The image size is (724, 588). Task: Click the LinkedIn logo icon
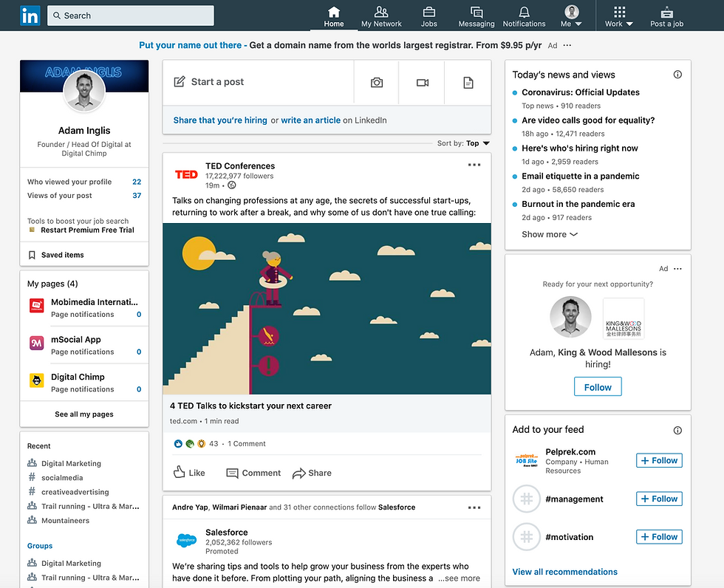coord(30,16)
